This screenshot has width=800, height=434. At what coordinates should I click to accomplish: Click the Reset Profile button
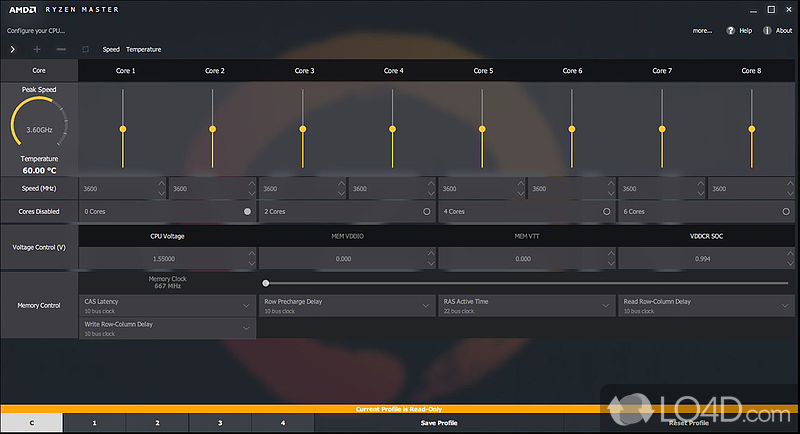[x=688, y=423]
